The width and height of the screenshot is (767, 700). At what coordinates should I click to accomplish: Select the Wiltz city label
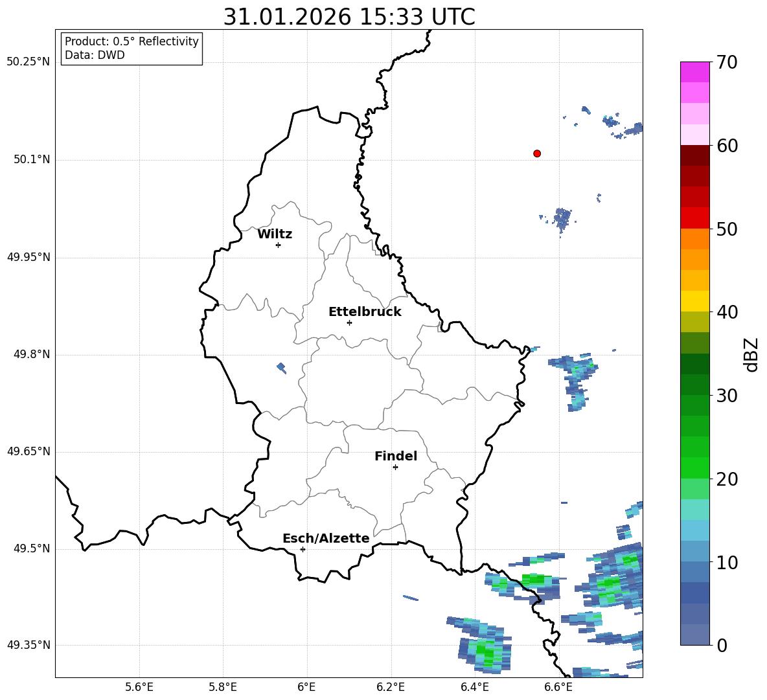[275, 234]
